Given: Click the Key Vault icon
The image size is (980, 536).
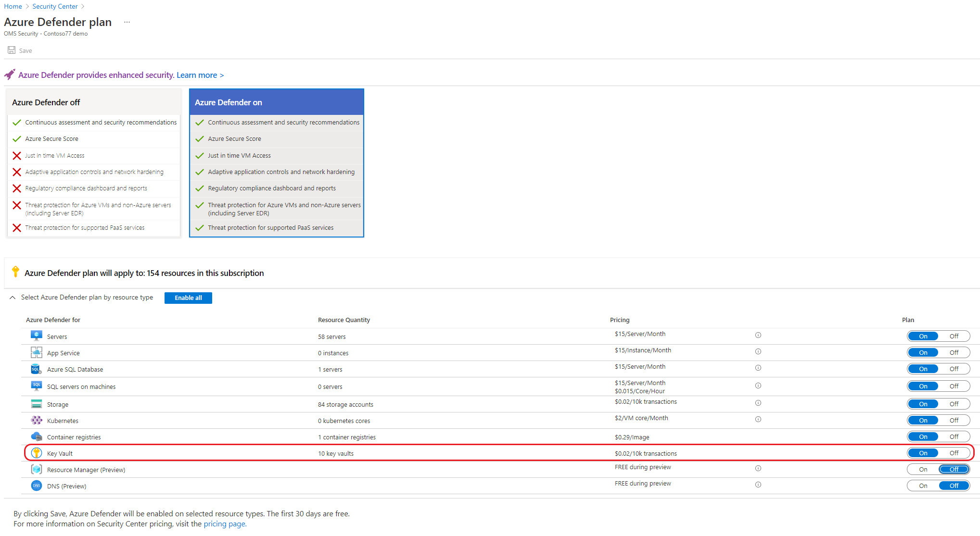Looking at the screenshot, I should pyautogui.click(x=36, y=453).
